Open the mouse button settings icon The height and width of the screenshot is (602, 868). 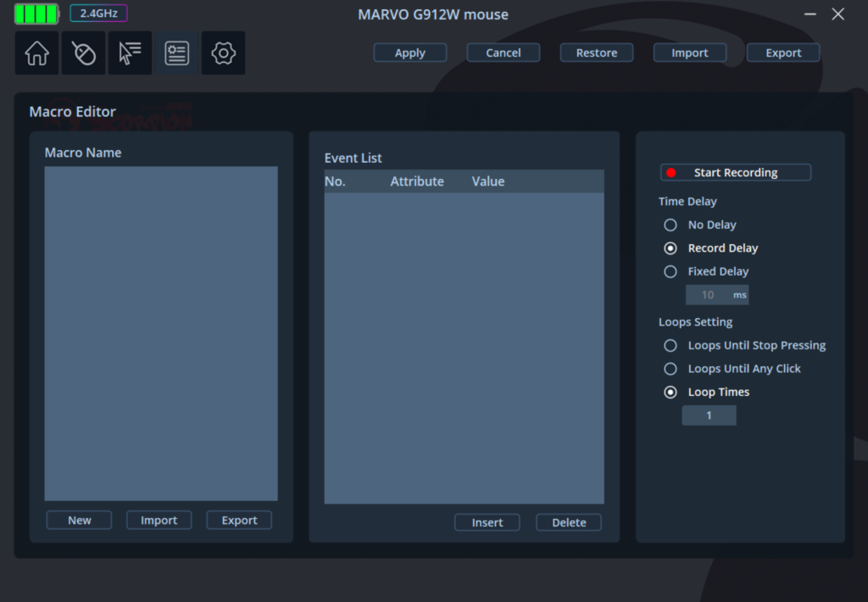coord(83,53)
